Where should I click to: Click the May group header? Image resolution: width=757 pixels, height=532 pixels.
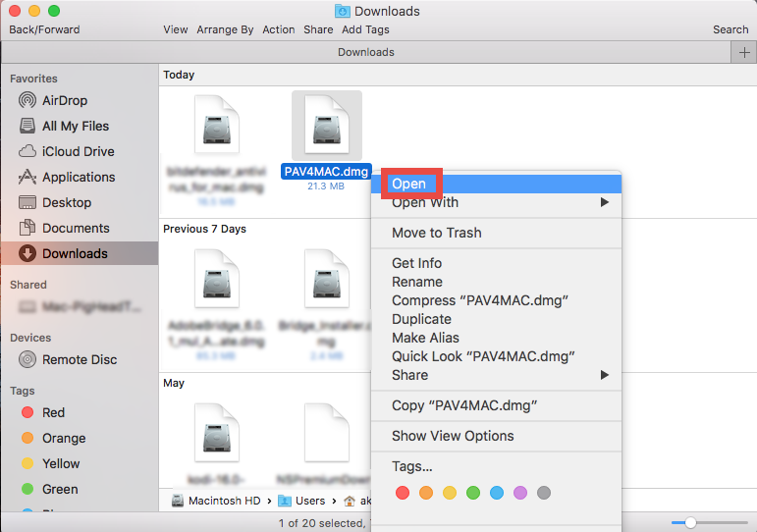pos(174,384)
